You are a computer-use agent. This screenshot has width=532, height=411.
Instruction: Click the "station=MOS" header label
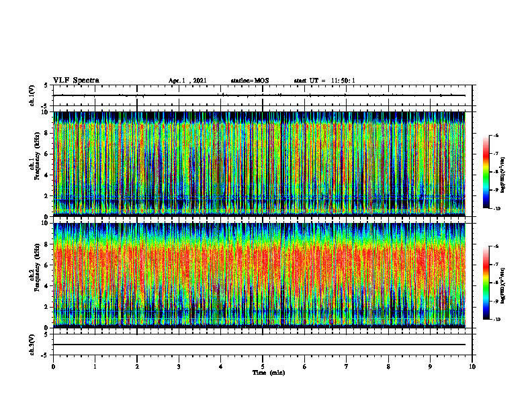pos(250,81)
